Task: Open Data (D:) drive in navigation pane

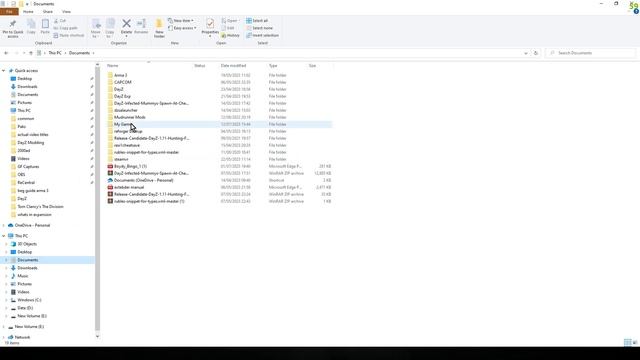Action: coord(25,308)
